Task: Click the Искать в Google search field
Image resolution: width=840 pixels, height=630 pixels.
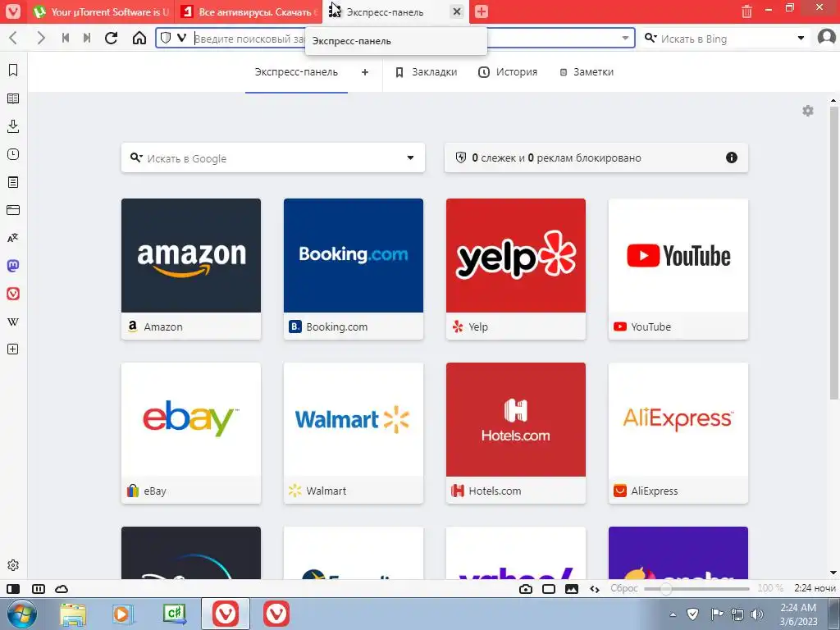Action: tap(273, 157)
